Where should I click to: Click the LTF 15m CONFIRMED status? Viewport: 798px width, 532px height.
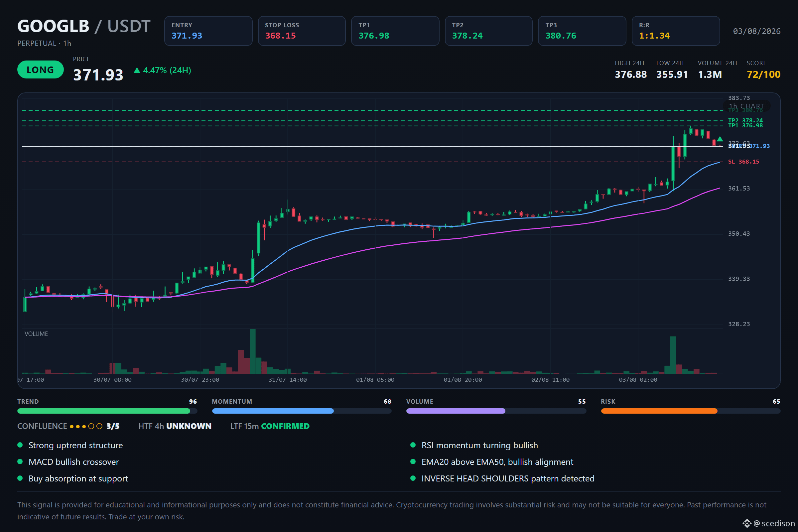[x=270, y=426]
